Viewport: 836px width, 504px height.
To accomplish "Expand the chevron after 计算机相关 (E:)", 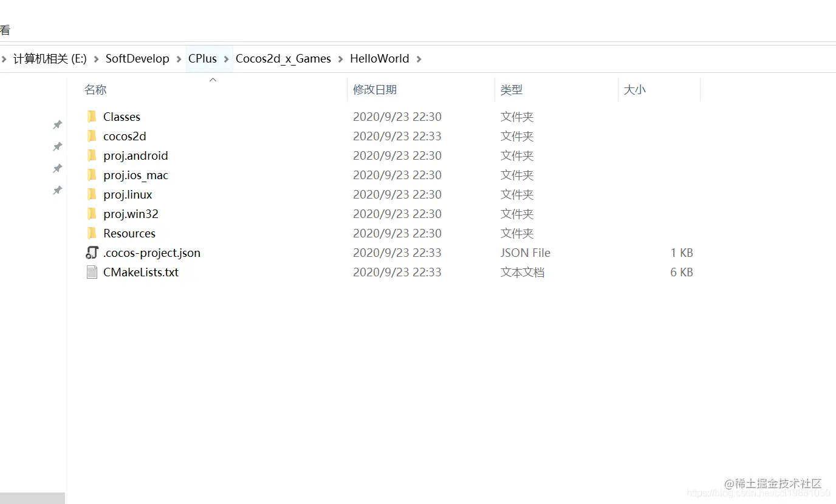I will tap(96, 59).
